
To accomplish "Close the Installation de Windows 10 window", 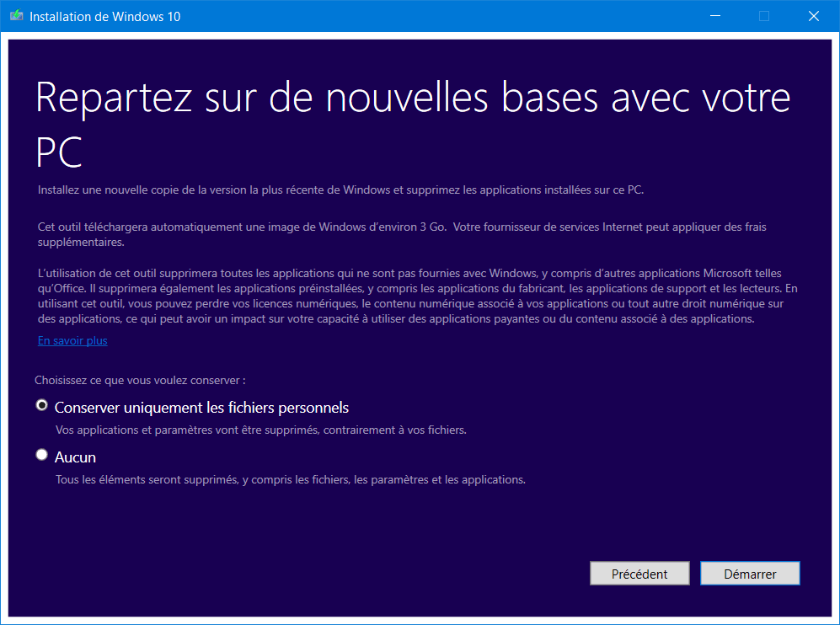I will pyautogui.click(x=813, y=16).
